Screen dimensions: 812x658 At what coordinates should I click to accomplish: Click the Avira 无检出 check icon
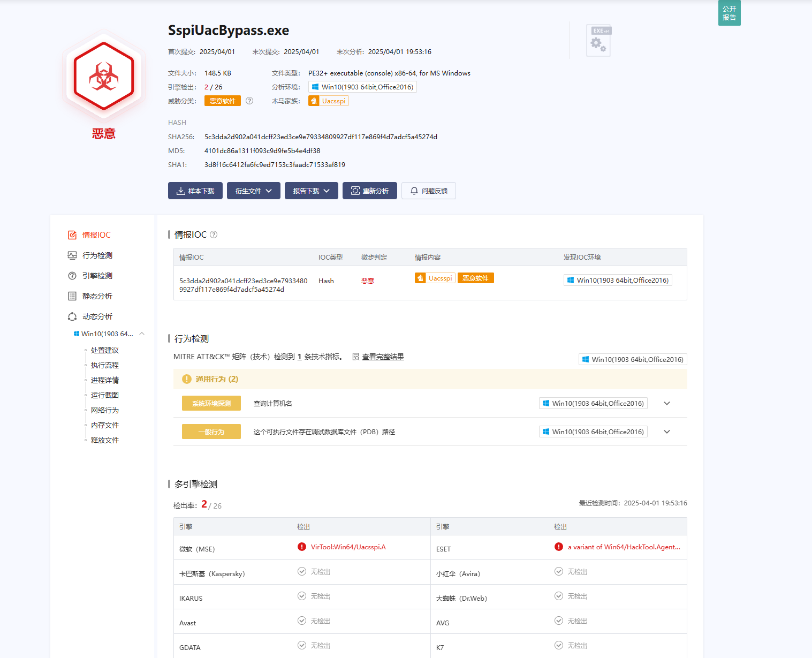pyautogui.click(x=559, y=571)
